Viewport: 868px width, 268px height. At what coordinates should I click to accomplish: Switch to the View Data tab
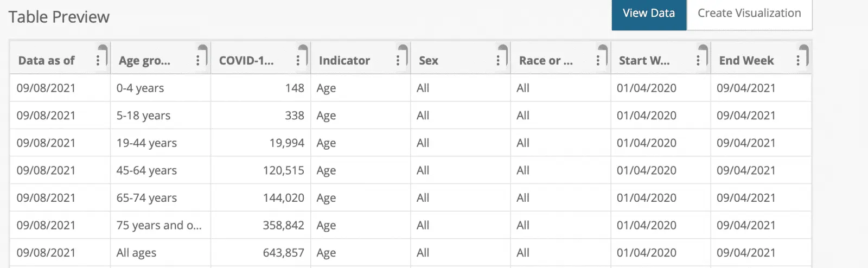click(649, 14)
